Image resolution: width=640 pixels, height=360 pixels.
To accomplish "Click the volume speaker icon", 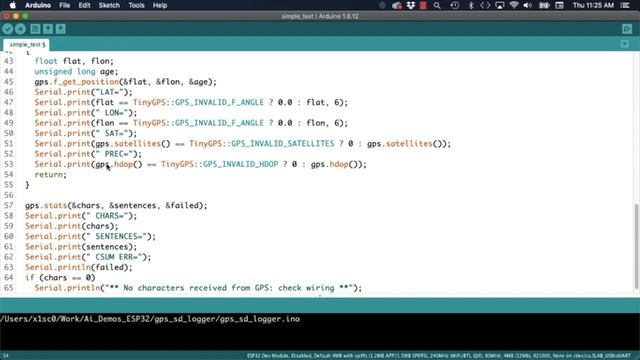I will click(528, 5).
